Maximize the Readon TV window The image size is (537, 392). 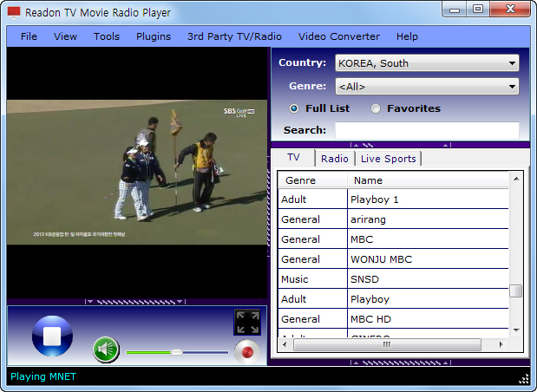click(478, 10)
